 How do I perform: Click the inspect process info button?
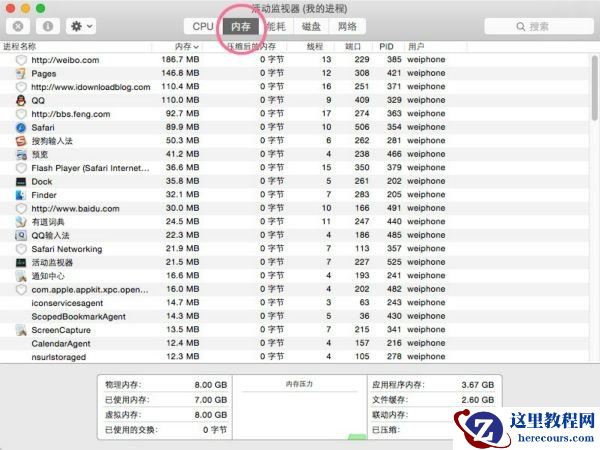48,26
